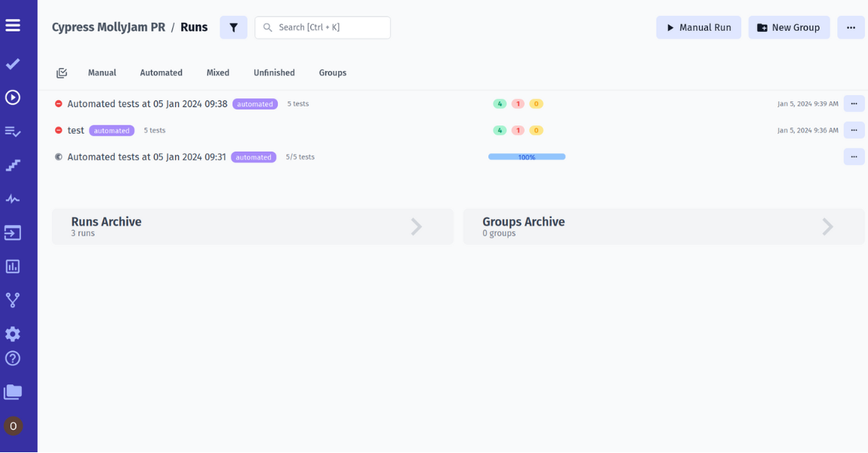Open the Runs section from the sidebar
The width and height of the screenshot is (868, 453).
[12, 97]
